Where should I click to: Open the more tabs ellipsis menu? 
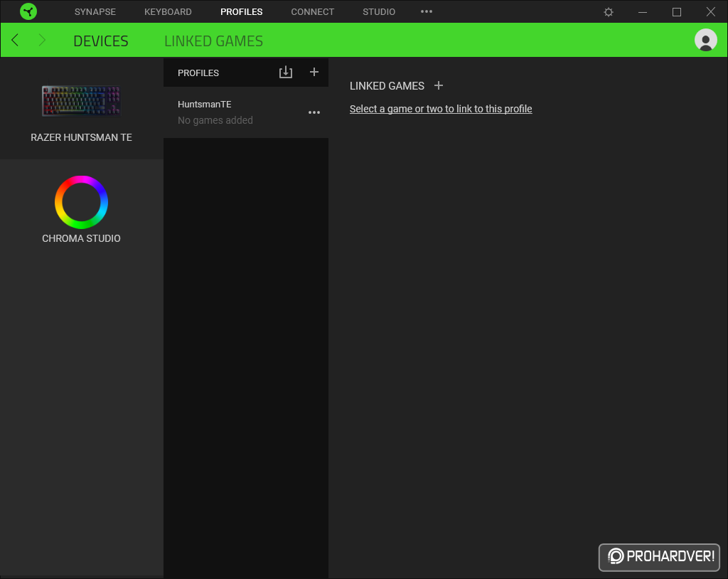(427, 11)
